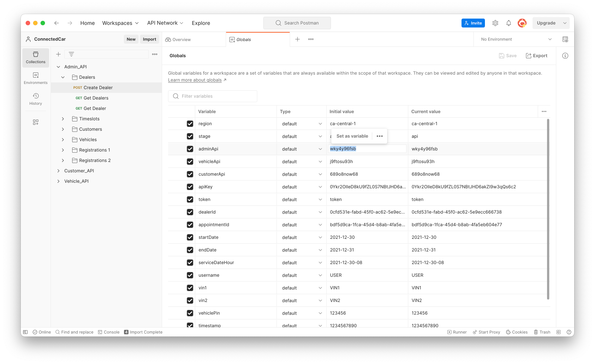Open the API Network menu

165,23
